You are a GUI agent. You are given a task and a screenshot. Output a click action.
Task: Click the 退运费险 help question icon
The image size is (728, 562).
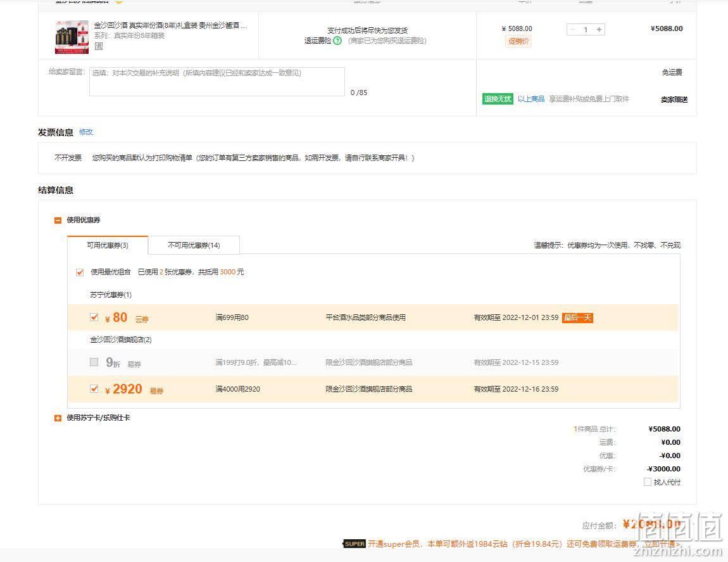pyautogui.click(x=337, y=41)
